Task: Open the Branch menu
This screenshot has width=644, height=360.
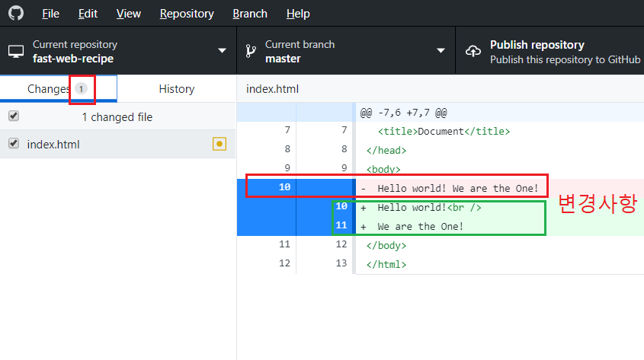Action: (250, 14)
